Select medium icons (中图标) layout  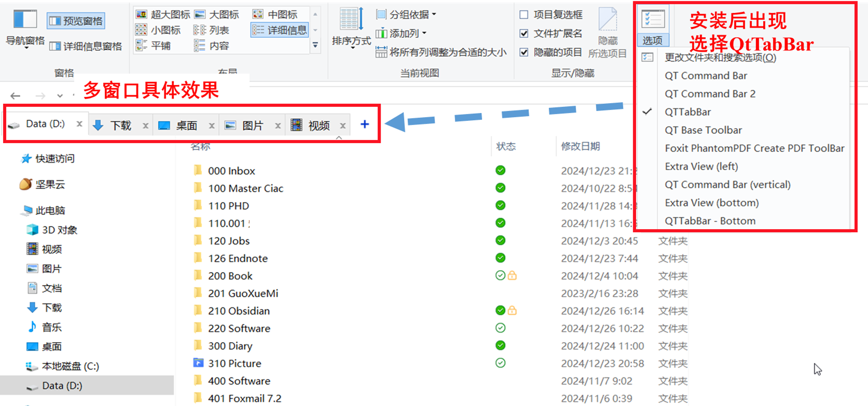pos(275,15)
